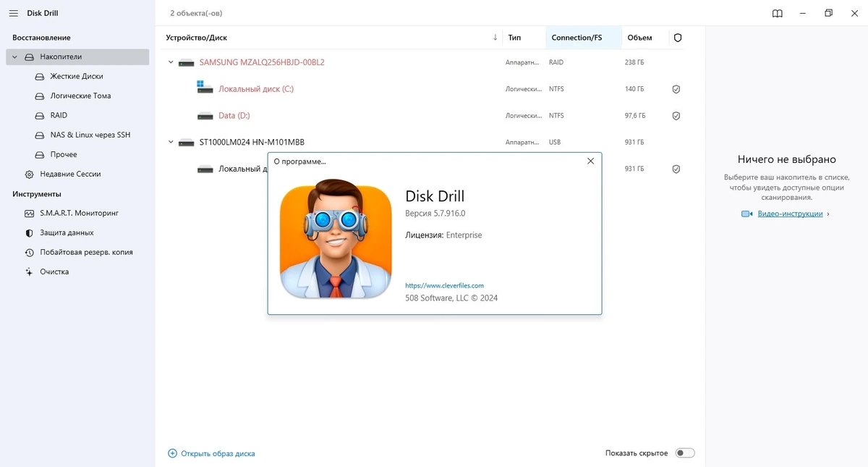The height and width of the screenshot is (467, 868).
Task: Click the plus icon beside Открыть образ диска
Action: (x=172, y=454)
